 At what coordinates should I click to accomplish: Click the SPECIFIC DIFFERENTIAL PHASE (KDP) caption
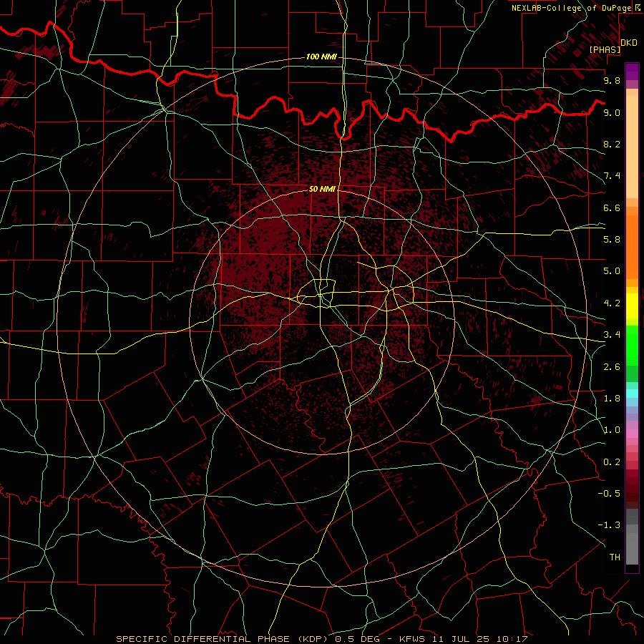point(223,639)
